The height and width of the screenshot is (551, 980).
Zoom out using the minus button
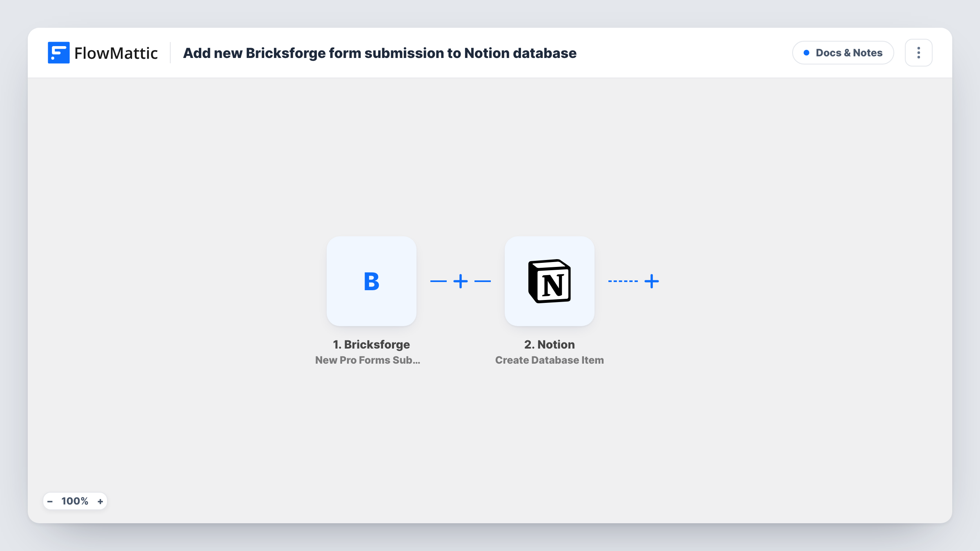(50, 501)
